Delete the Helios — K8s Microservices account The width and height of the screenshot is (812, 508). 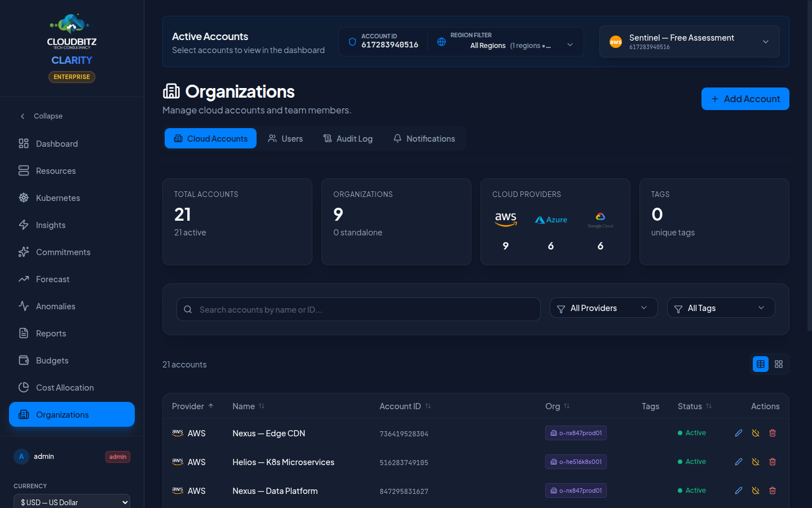[773, 462]
